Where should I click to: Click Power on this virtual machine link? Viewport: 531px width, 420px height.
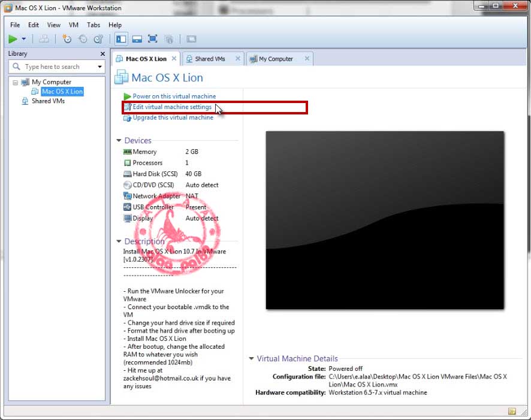[x=174, y=96]
